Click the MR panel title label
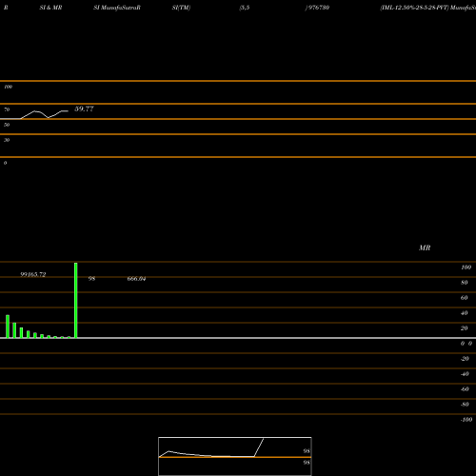 click(x=425, y=248)
